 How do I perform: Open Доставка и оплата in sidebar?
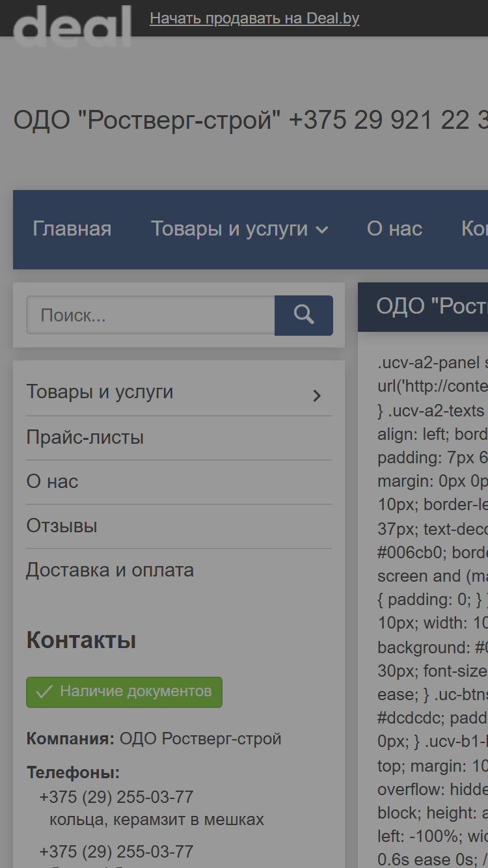click(110, 570)
